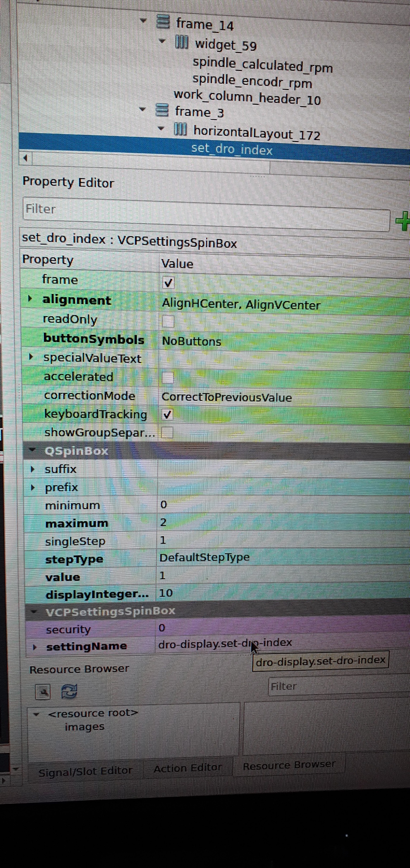The height and width of the screenshot is (868, 410).
Task: Click the minimum value 0
Action: point(163,505)
